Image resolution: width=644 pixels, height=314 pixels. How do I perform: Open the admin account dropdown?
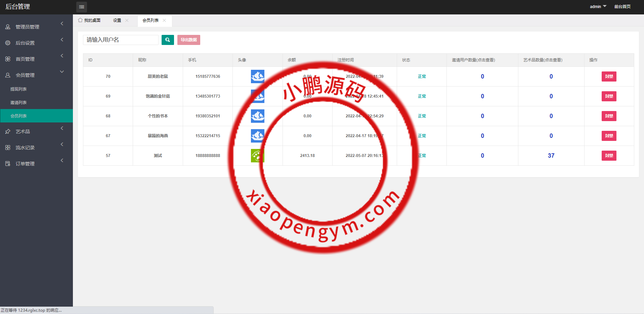[x=598, y=7]
